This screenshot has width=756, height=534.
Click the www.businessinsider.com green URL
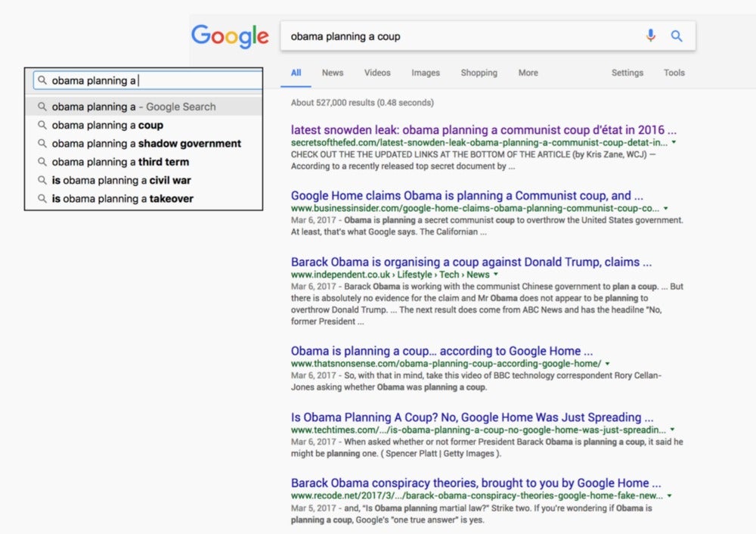pyautogui.click(x=475, y=209)
